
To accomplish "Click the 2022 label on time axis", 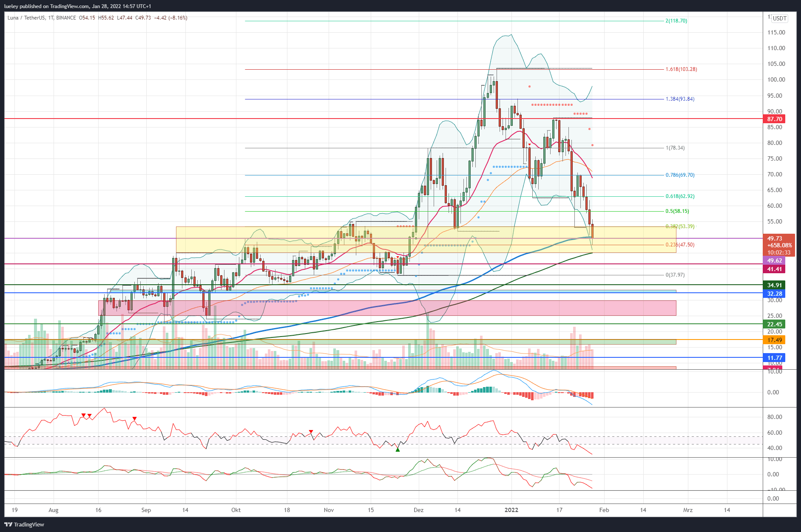I will click(511, 510).
